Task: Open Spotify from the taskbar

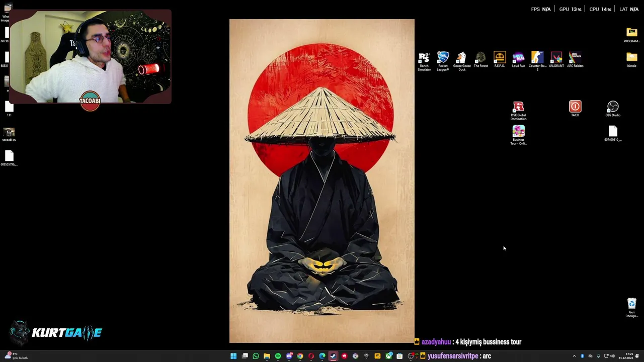Action: point(278,356)
